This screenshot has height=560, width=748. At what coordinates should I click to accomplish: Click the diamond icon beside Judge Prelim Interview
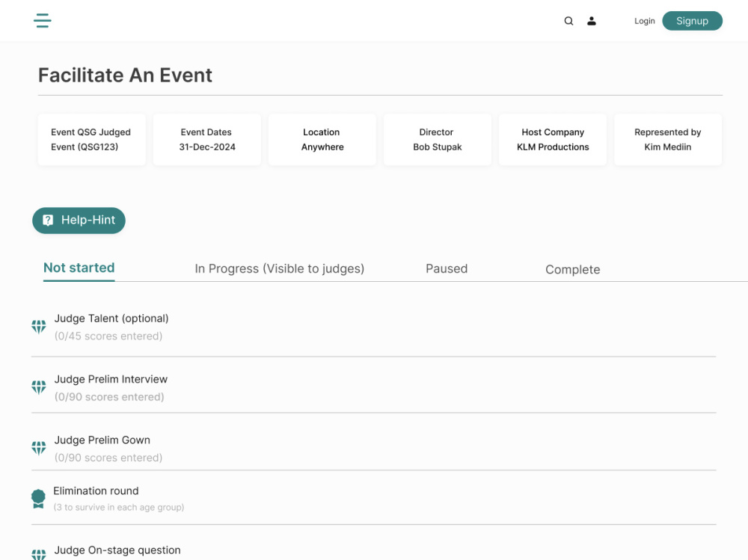pos(39,387)
